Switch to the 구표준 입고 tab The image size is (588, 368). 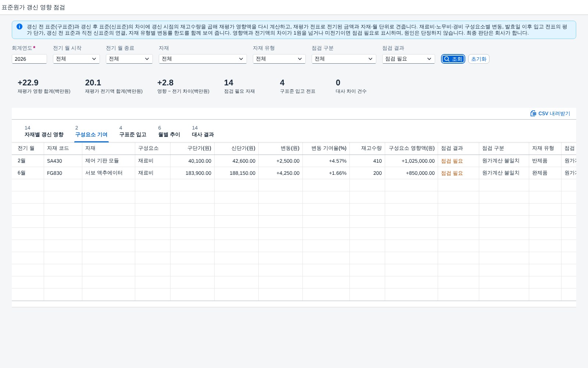point(133,131)
